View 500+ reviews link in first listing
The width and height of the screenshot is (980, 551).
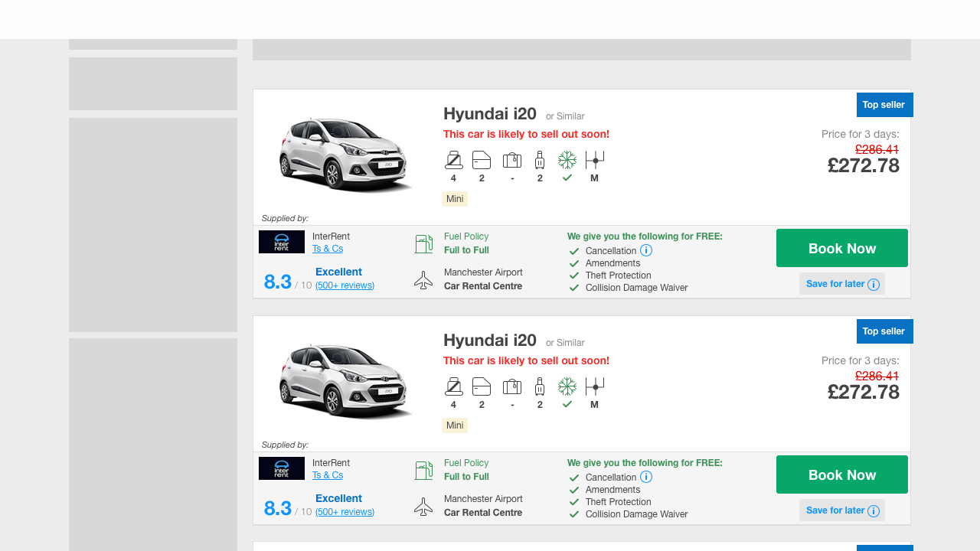tap(345, 285)
